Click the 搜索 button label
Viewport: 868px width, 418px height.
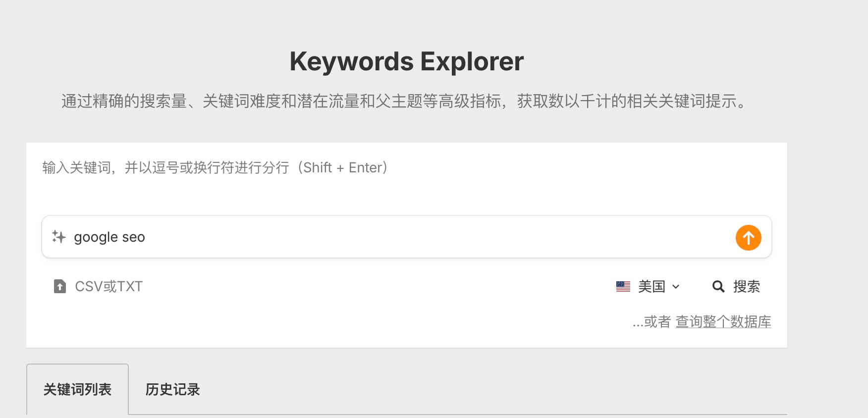coord(746,286)
